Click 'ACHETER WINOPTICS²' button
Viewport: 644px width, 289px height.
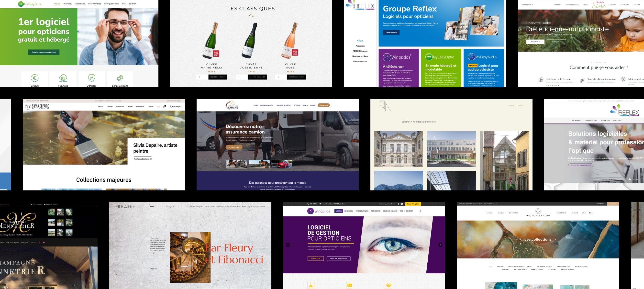point(338,258)
